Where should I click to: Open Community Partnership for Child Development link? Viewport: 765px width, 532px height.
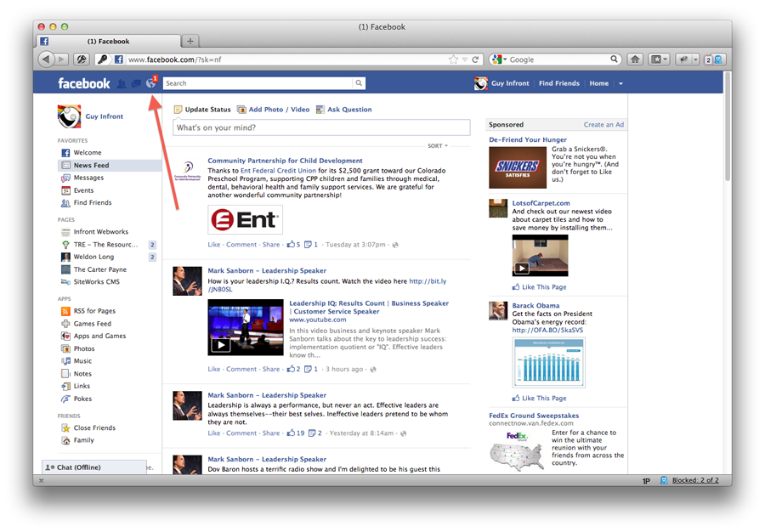[x=285, y=161]
